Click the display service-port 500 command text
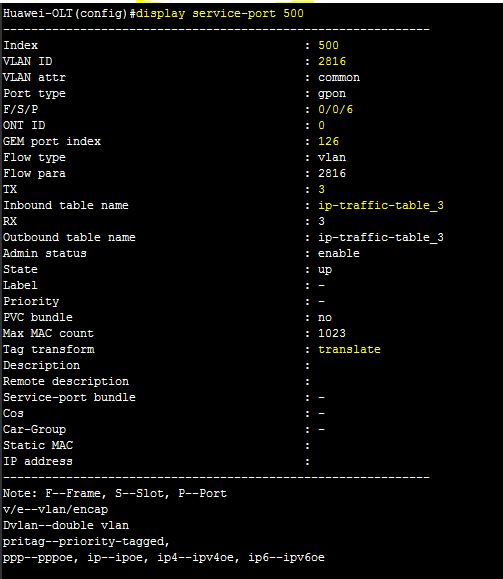Image resolution: width=503 pixels, height=579 pixels. coord(220,14)
